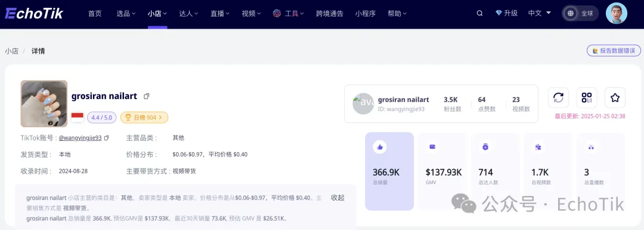Click the total influencers icon
Viewport: 644px width, 230px height.
tap(485, 147)
